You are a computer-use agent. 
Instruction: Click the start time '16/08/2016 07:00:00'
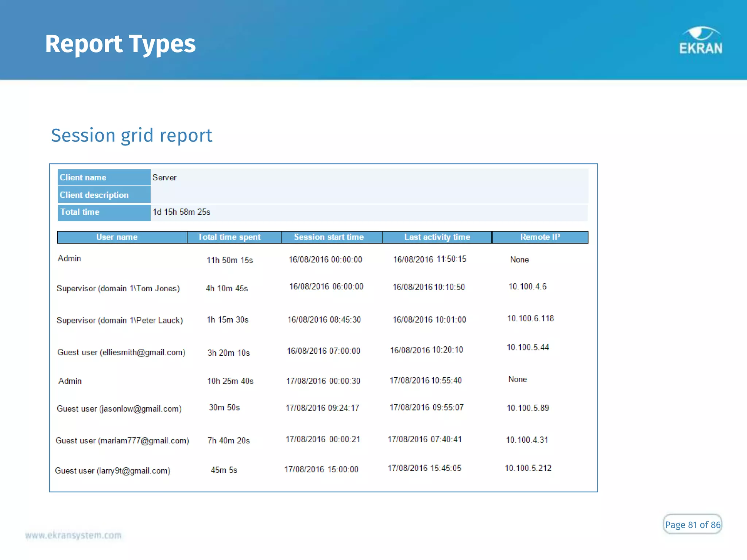324,351
